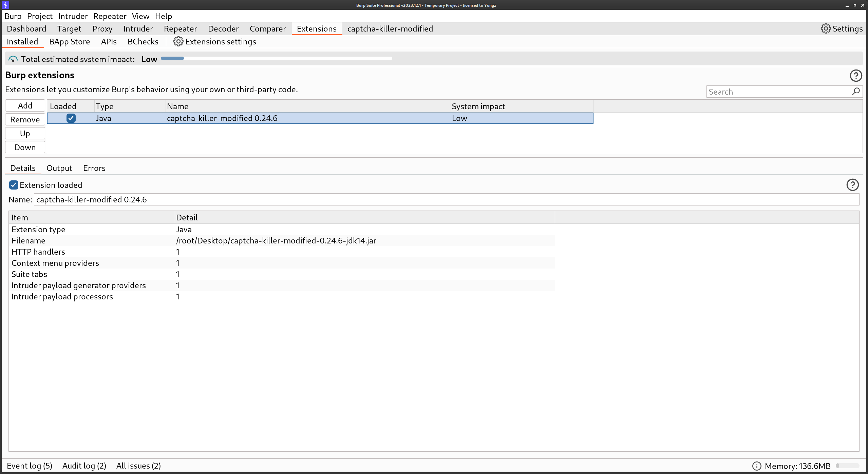This screenshot has height=474, width=868.
Task: Open the Event log (5)
Action: pyautogui.click(x=30, y=466)
